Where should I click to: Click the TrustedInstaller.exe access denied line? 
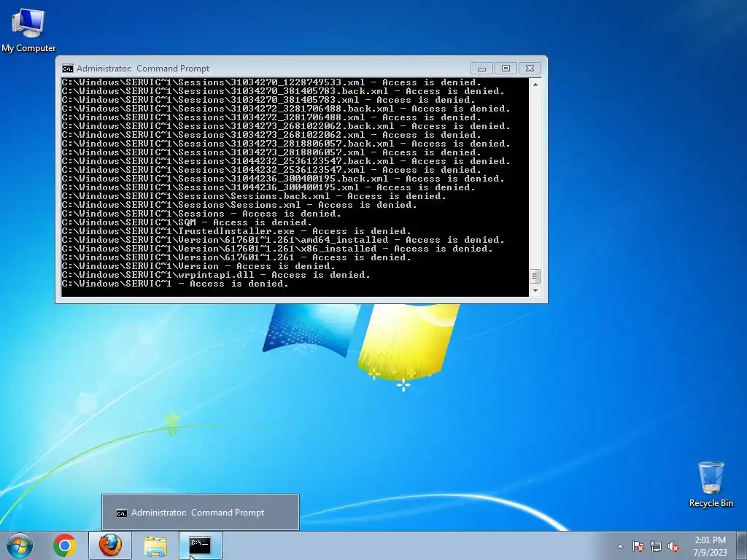pyautogui.click(x=236, y=231)
